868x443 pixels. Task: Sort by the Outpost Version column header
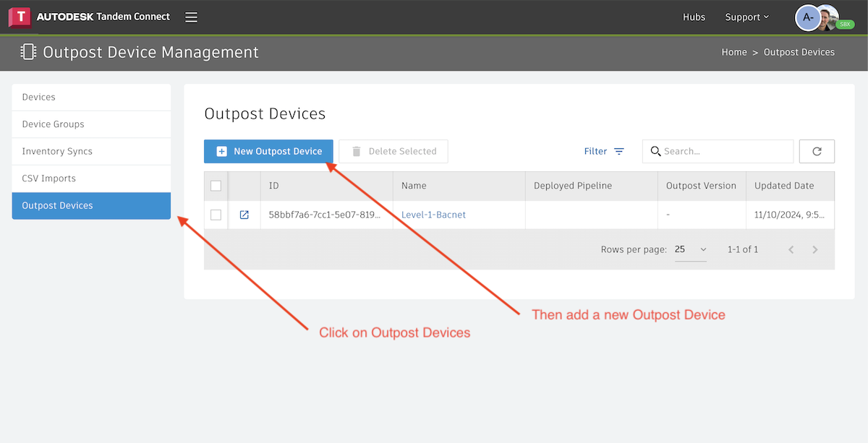[702, 186]
